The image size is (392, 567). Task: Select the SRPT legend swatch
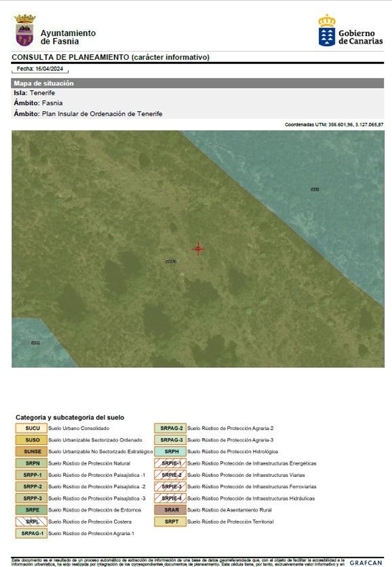[170, 522]
